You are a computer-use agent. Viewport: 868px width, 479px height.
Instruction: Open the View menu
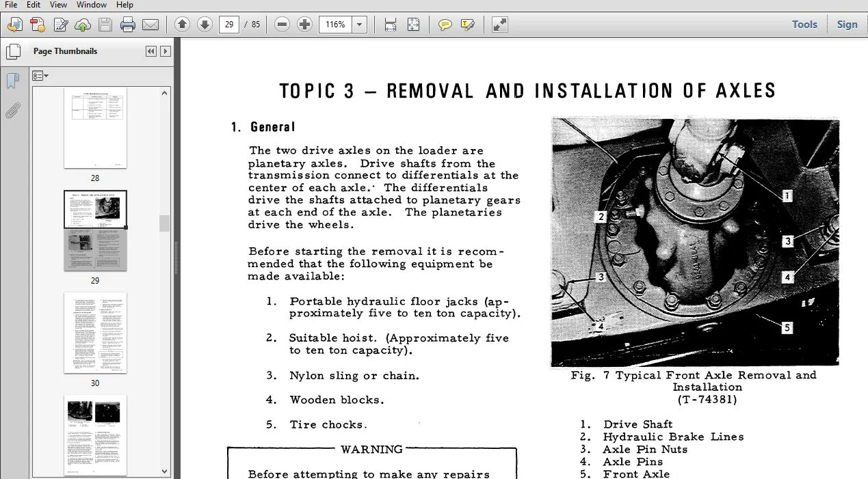58,5
